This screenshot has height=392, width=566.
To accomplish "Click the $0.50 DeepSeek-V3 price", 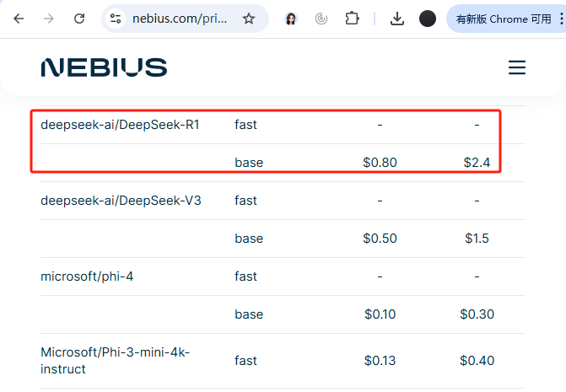I will point(380,239).
